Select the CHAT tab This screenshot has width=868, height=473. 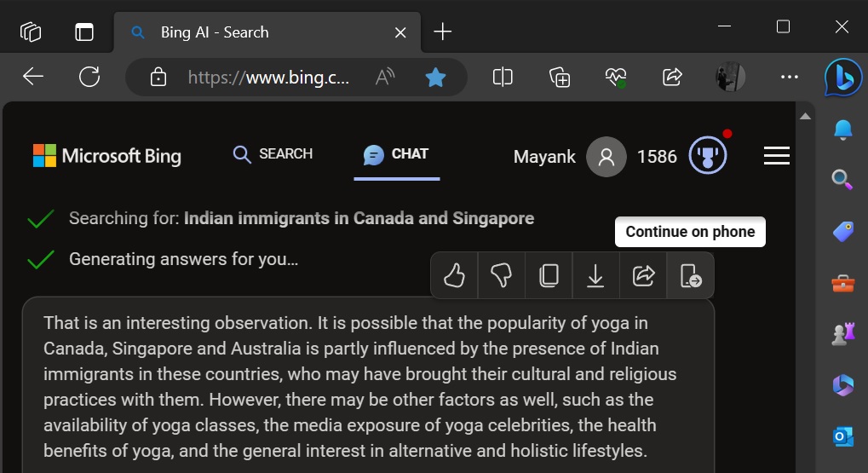click(396, 154)
